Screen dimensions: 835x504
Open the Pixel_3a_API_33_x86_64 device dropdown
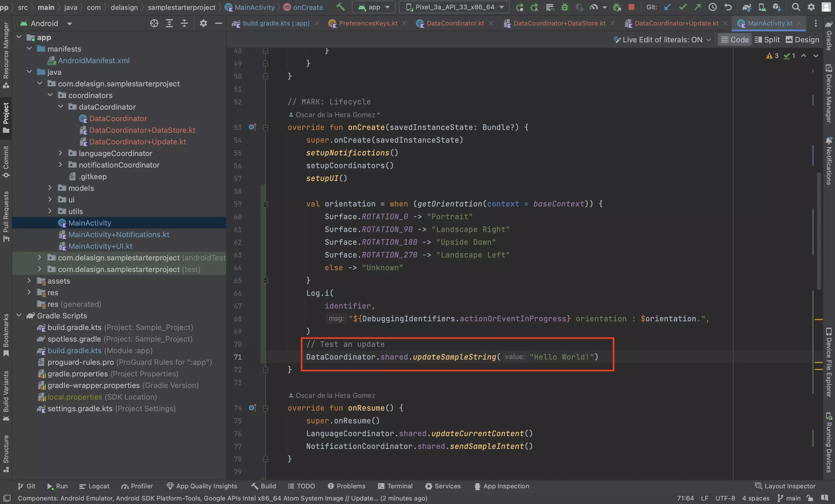tap(454, 7)
